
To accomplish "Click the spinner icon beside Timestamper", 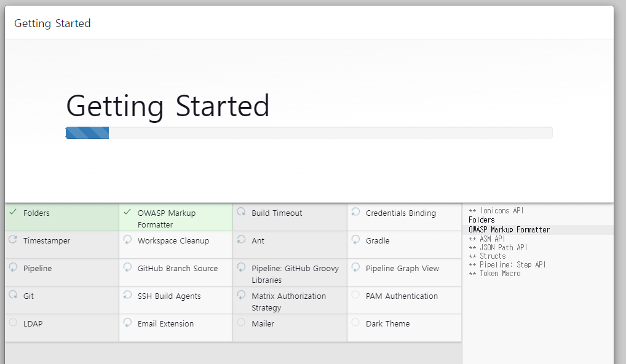I will pos(13,239).
